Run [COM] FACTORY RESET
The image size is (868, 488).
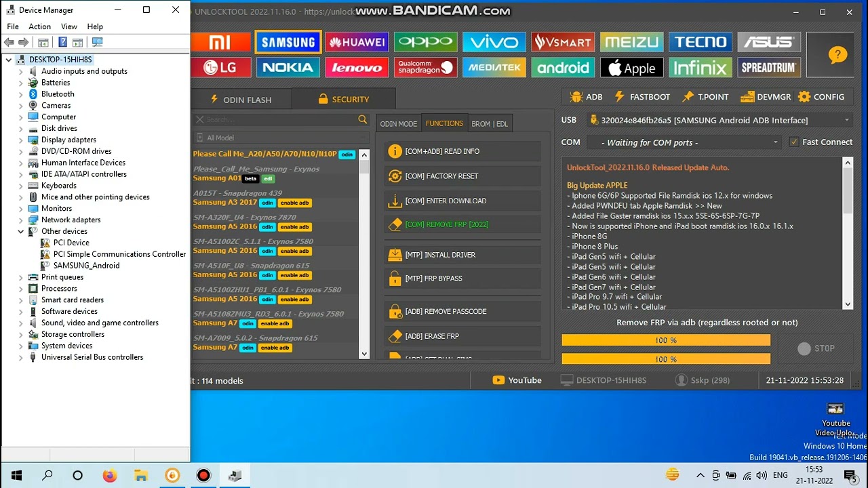pyautogui.click(x=462, y=176)
